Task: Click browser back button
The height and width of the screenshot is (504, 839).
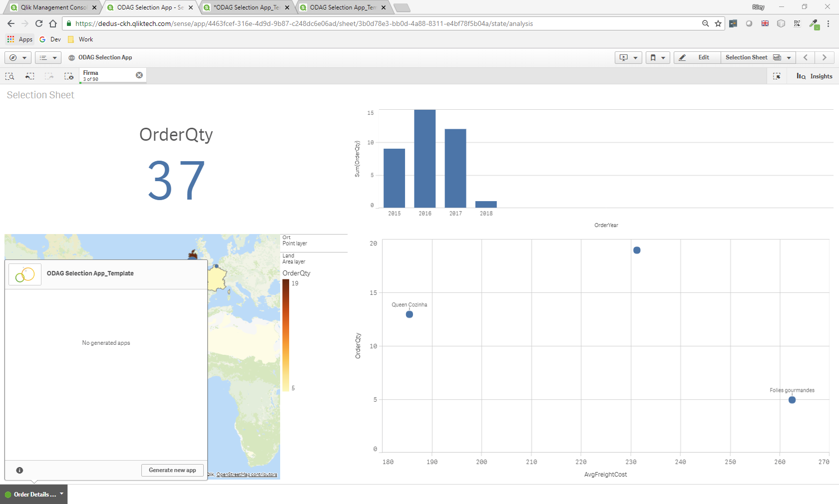Action: click(x=11, y=23)
